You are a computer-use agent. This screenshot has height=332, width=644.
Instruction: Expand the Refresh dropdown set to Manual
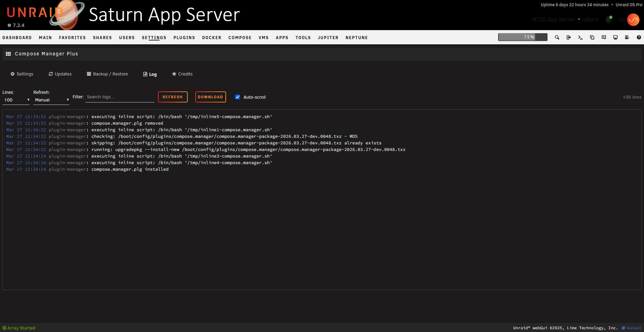[x=52, y=100]
